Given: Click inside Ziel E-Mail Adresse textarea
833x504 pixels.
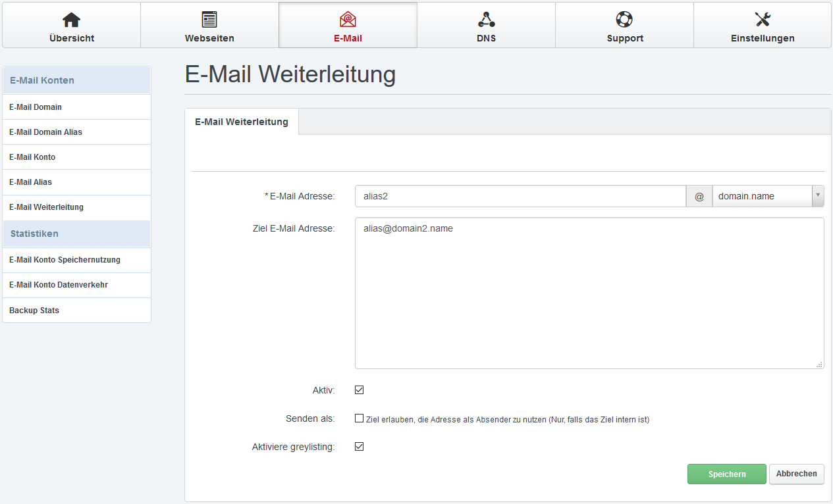Looking at the screenshot, I should click(x=589, y=293).
